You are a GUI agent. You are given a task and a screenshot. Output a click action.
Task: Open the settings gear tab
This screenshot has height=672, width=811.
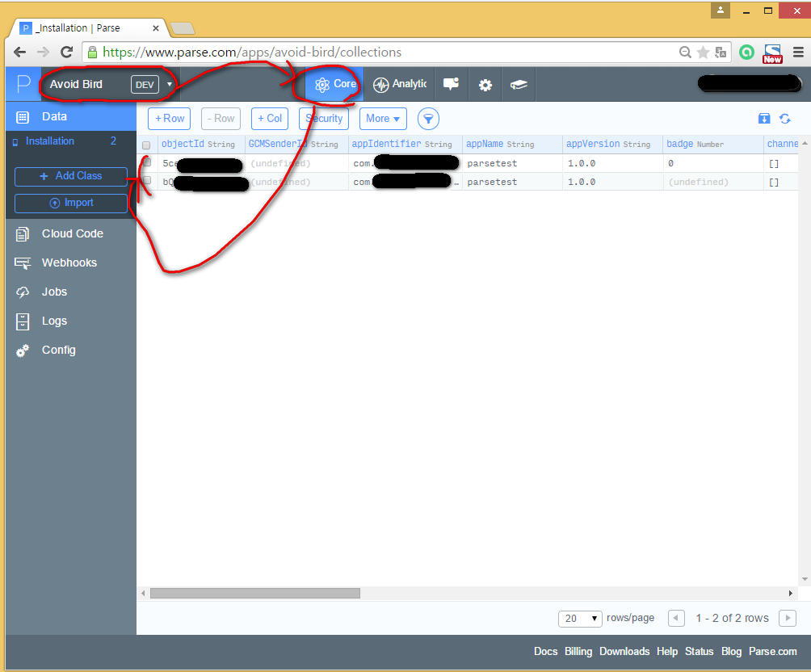pyautogui.click(x=485, y=84)
